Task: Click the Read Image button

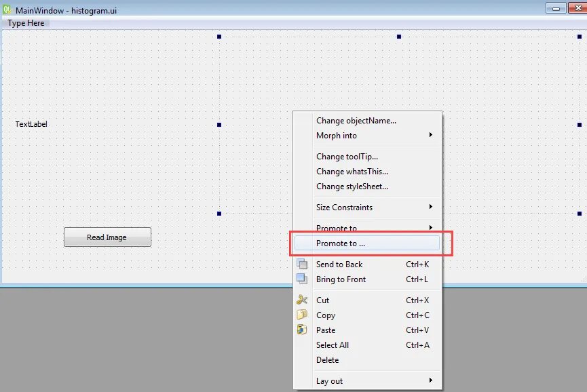Action: pyautogui.click(x=107, y=237)
